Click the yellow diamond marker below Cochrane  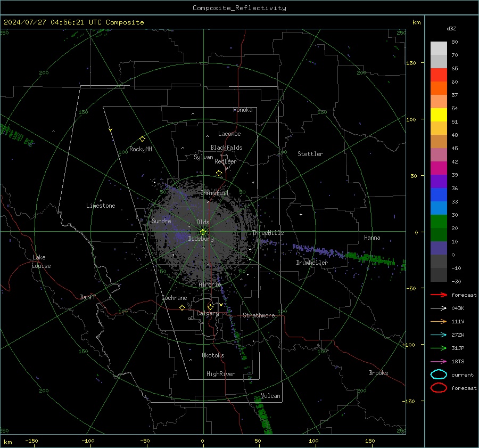[183, 307]
